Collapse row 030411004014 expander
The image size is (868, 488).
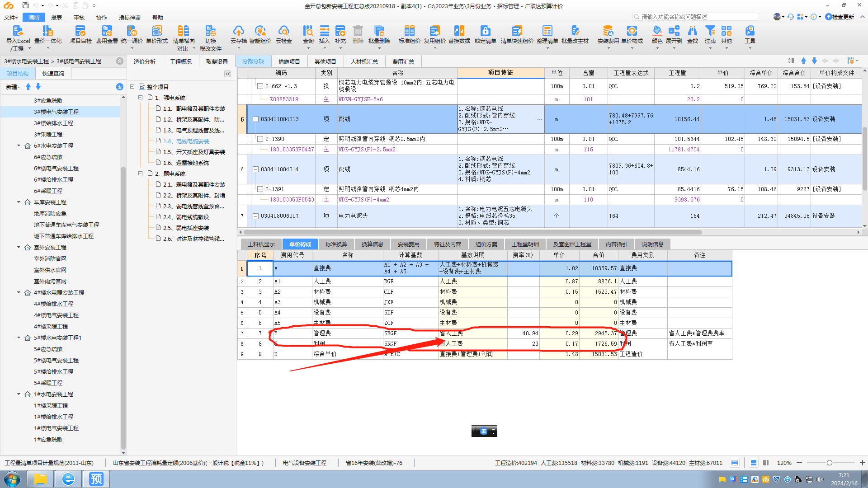click(x=255, y=169)
